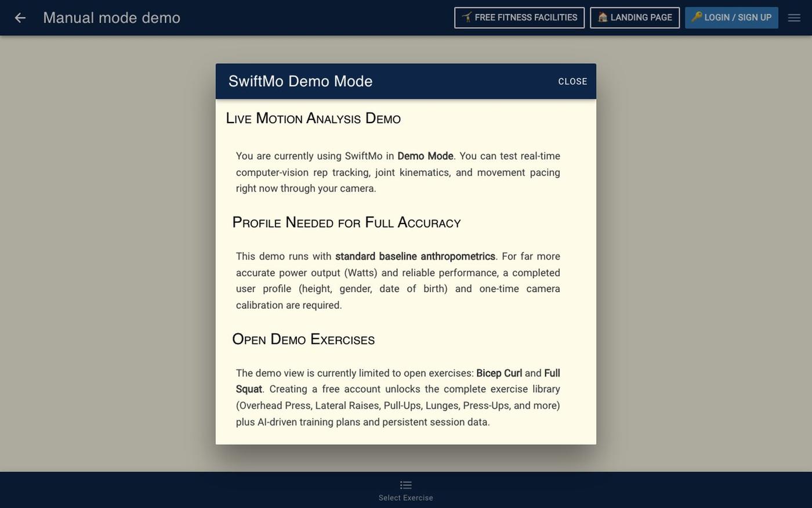Click the standard baseline anthropometrics text
This screenshot has height=508, width=812.
tap(415, 257)
